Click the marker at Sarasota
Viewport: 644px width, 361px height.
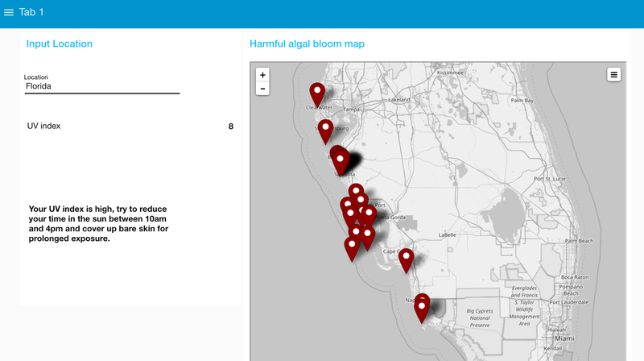point(341,160)
